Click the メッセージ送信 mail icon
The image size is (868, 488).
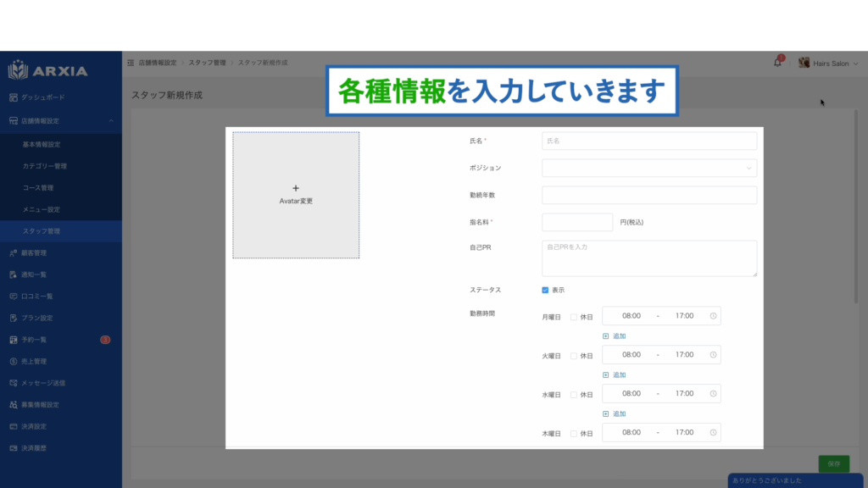pyautogui.click(x=14, y=383)
